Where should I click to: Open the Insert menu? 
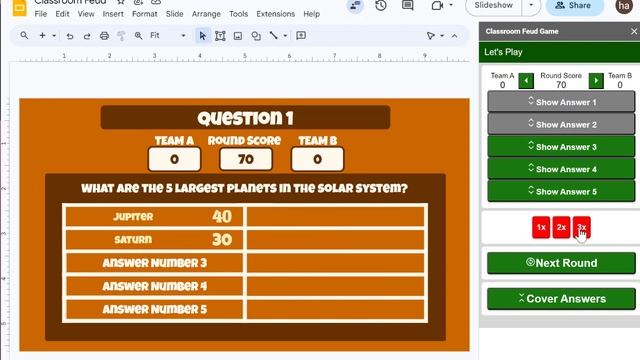113,14
